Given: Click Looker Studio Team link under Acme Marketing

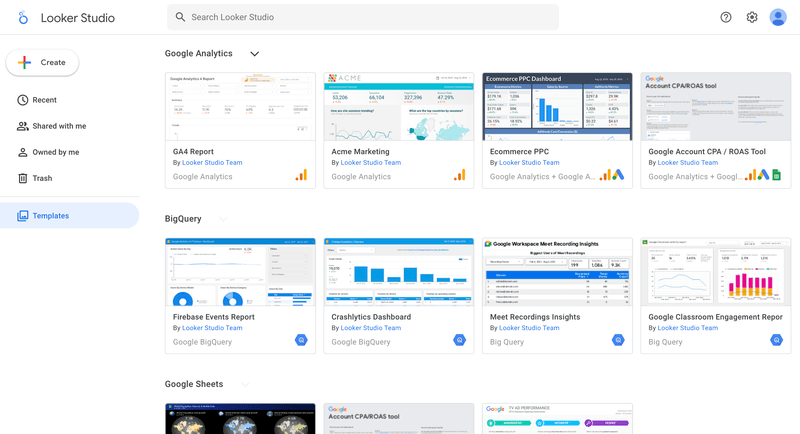Looking at the screenshot, I should click(x=371, y=163).
